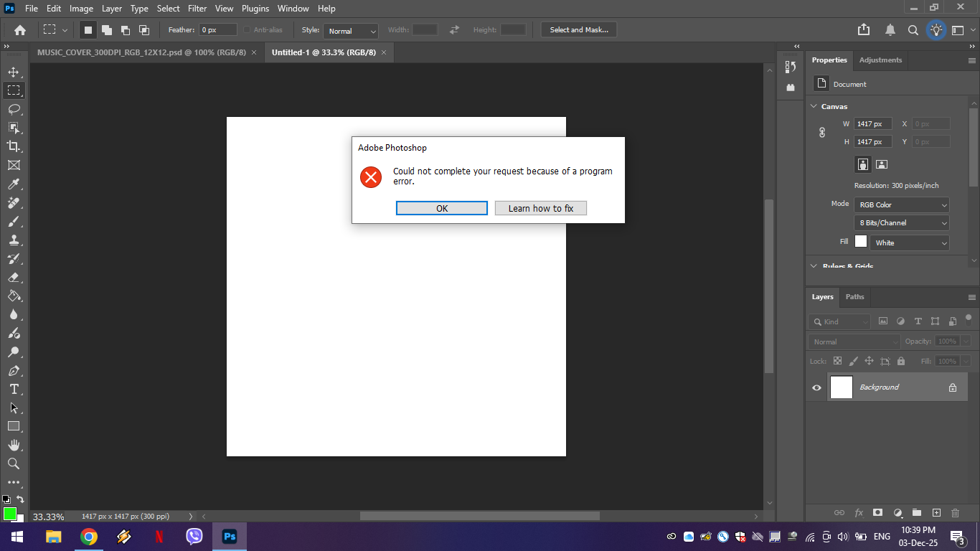The width and height of the screenshot is (980, 551).
Task: Open the Photoshop search icon
Action: [x=913, y=29]
